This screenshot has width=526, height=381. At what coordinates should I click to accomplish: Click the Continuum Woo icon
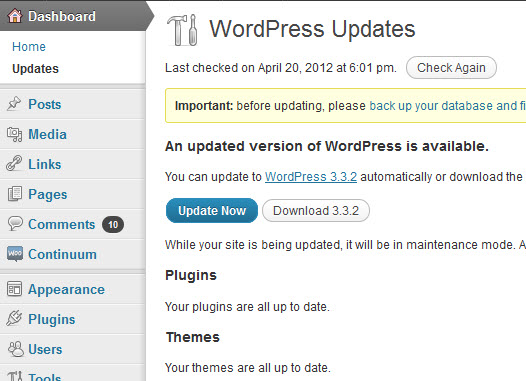coord(15,254)
